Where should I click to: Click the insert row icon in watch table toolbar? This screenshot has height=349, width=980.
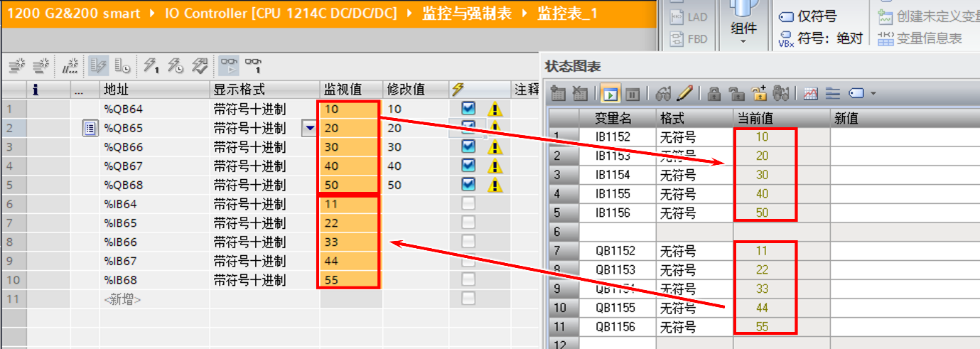coord(16,66)
